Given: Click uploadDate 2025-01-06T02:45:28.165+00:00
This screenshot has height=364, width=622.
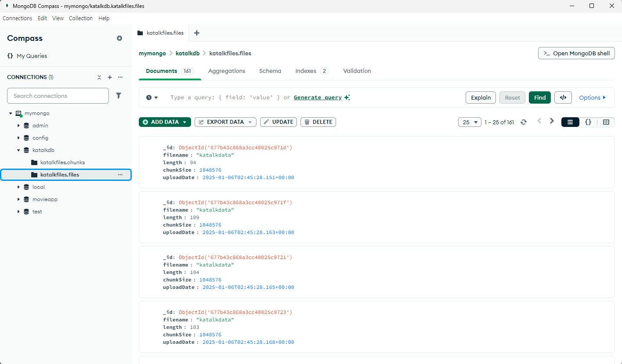Looking at the screenshot, I should (x=248, y=287).
